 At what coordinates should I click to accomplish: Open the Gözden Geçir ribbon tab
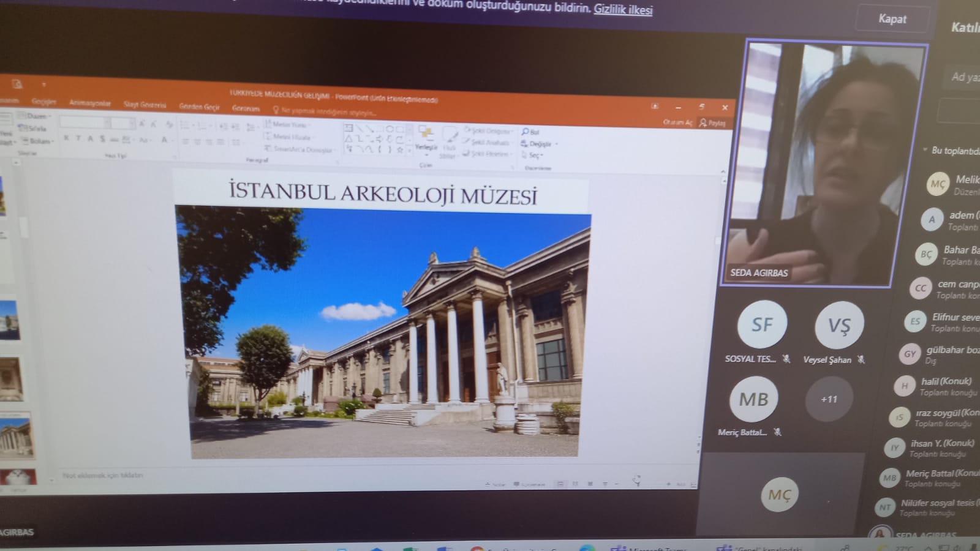click(199, 107)
